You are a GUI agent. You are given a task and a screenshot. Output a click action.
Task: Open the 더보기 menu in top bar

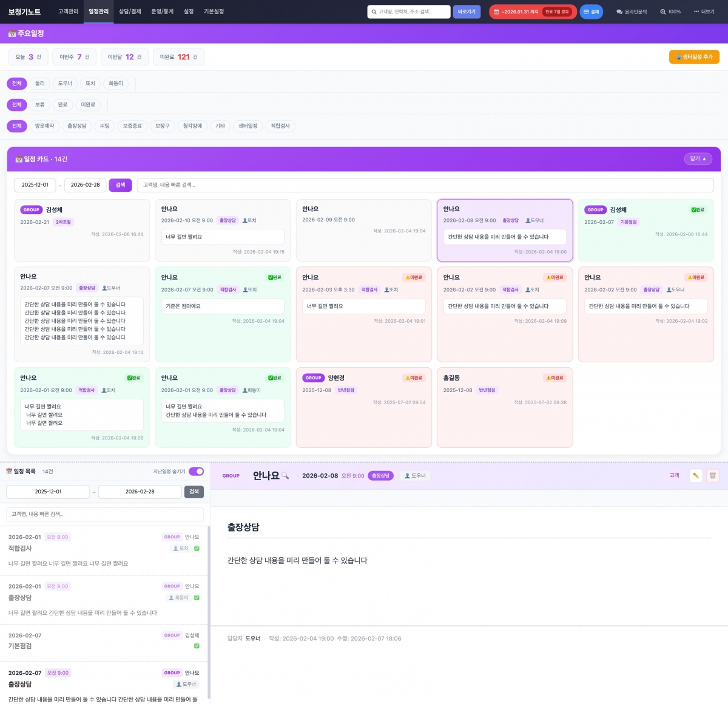(704, 12)
